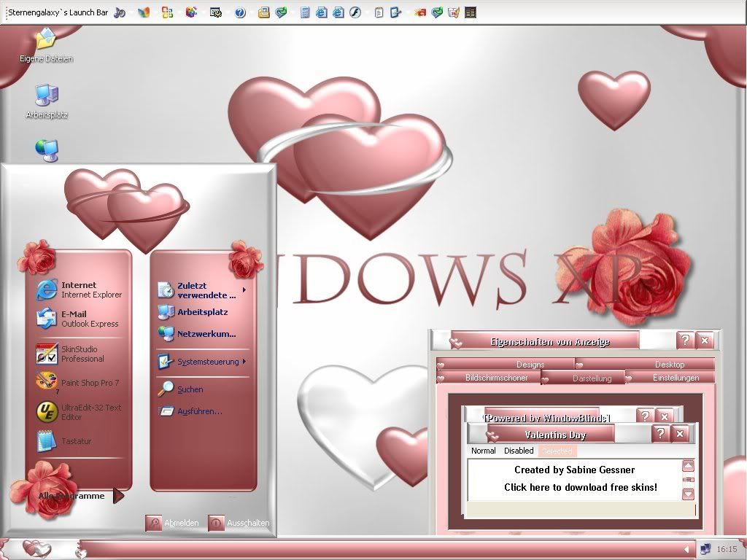
Task: Click the preview scrollbar down arrow
Action: pyautogui.click(x=689, y=494)
